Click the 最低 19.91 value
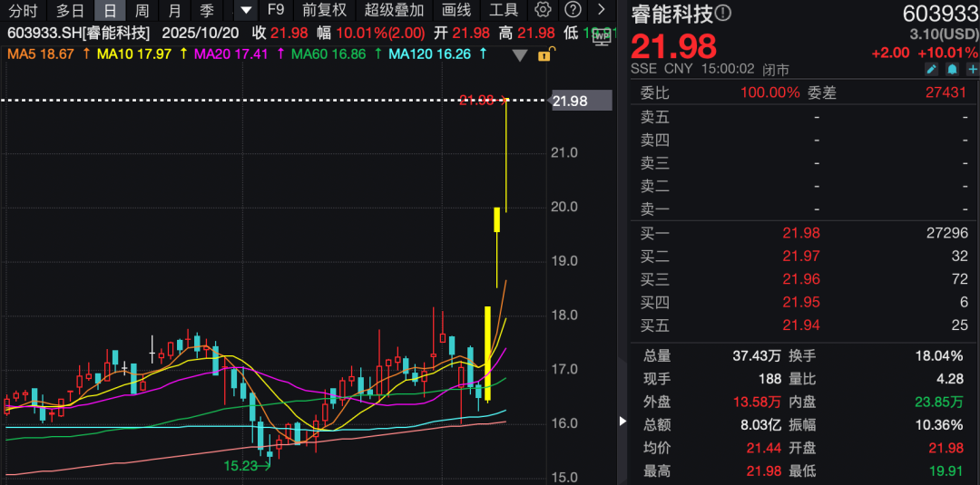The width and height of the screenshot is (980, 485). click(946, 471)
